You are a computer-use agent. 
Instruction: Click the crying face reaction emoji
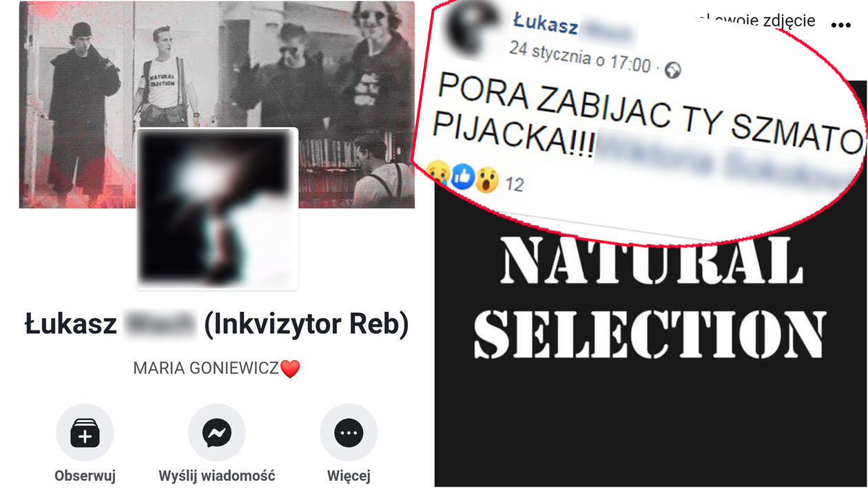click(x=438, y=171)
